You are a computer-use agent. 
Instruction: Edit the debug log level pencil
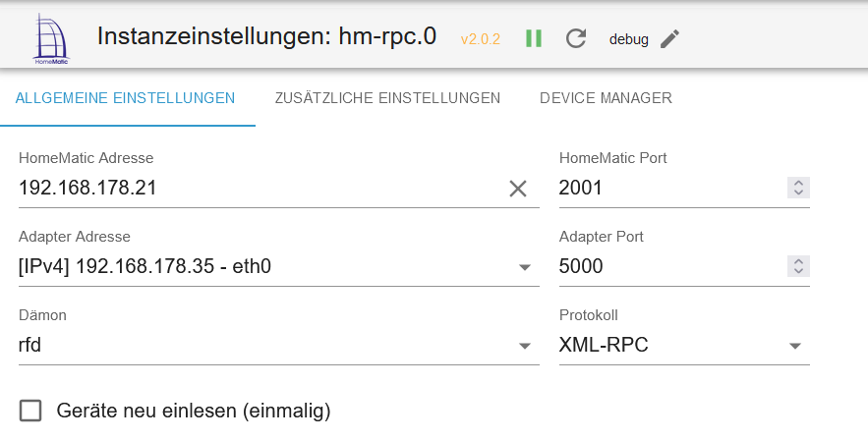[669, 38]
